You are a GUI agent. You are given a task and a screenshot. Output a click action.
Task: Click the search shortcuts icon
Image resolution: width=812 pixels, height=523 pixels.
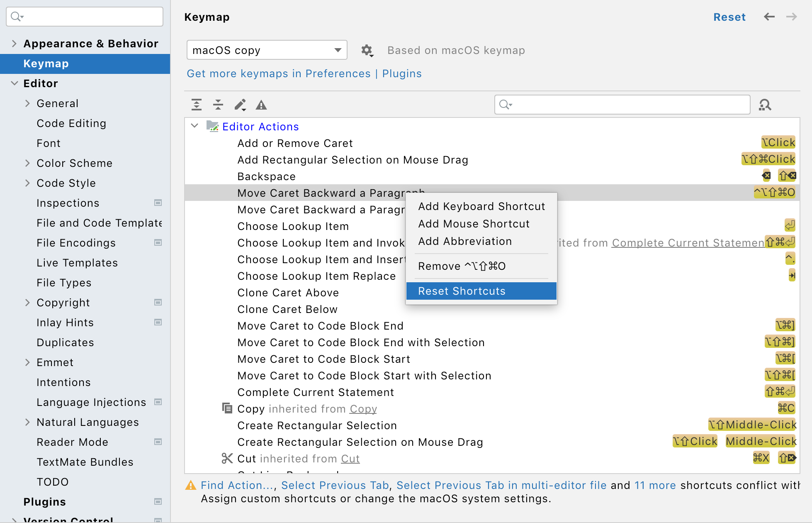766,105
